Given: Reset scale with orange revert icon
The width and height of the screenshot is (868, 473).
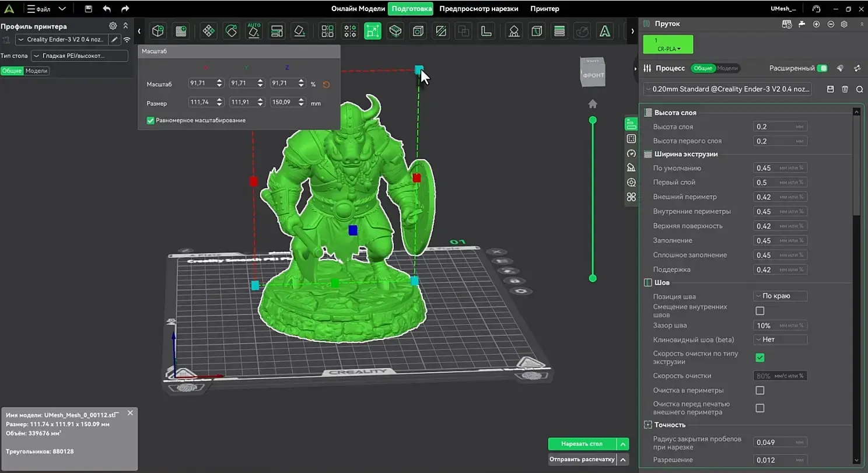Looking at the screenshot, I should tap(327, 85).
